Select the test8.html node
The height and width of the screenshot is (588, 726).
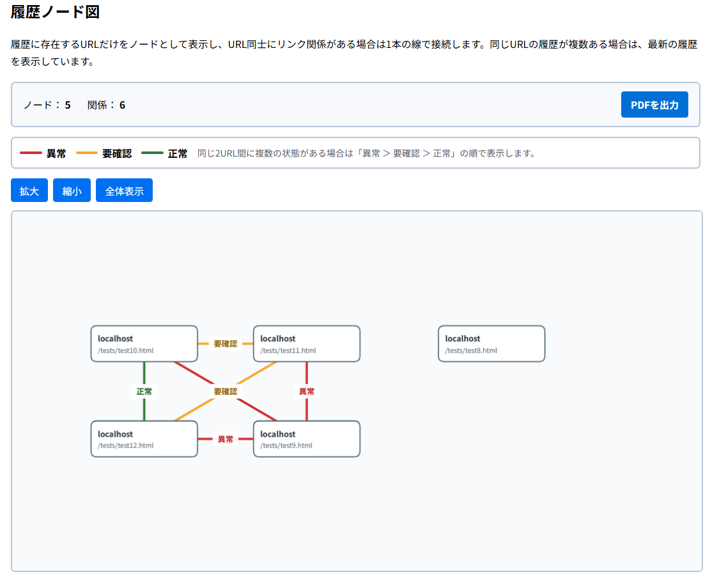pyautogui.click(x=491, y=344)
